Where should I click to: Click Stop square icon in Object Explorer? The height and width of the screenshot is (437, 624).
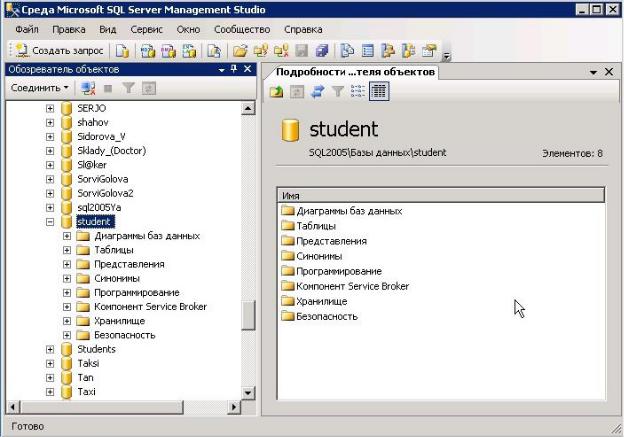tap(108, 88)
